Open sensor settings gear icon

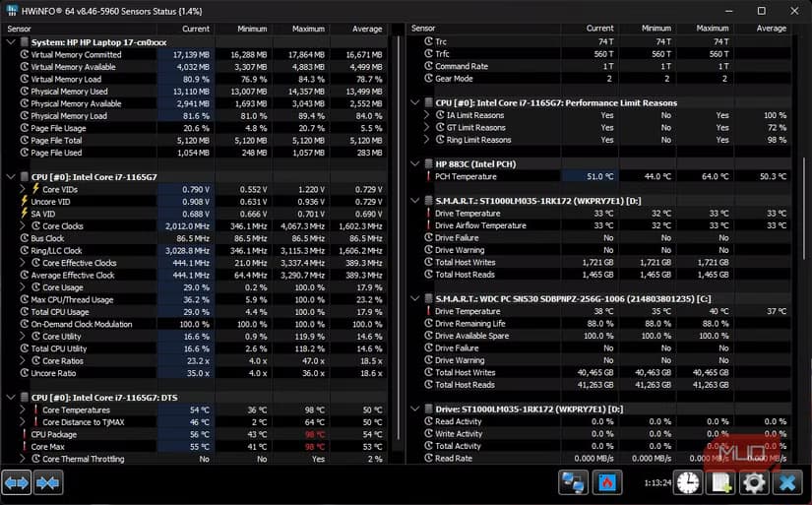(754, 482)
